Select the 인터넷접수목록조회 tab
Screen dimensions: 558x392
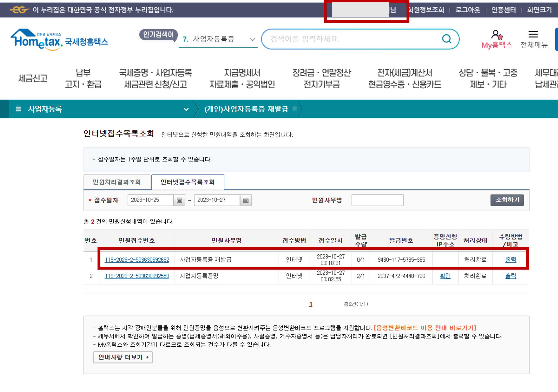point(187,182)
